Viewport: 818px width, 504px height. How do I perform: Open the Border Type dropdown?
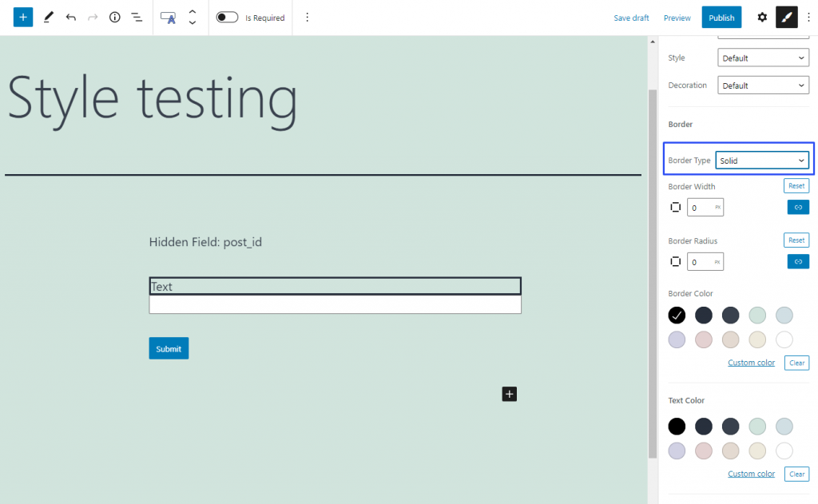pyautogui.click(x=762, y=161)
